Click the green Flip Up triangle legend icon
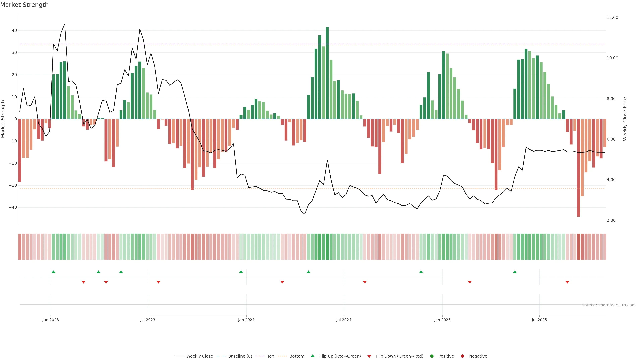This screenshot has height=362, width=644. (x=312, y=356)
